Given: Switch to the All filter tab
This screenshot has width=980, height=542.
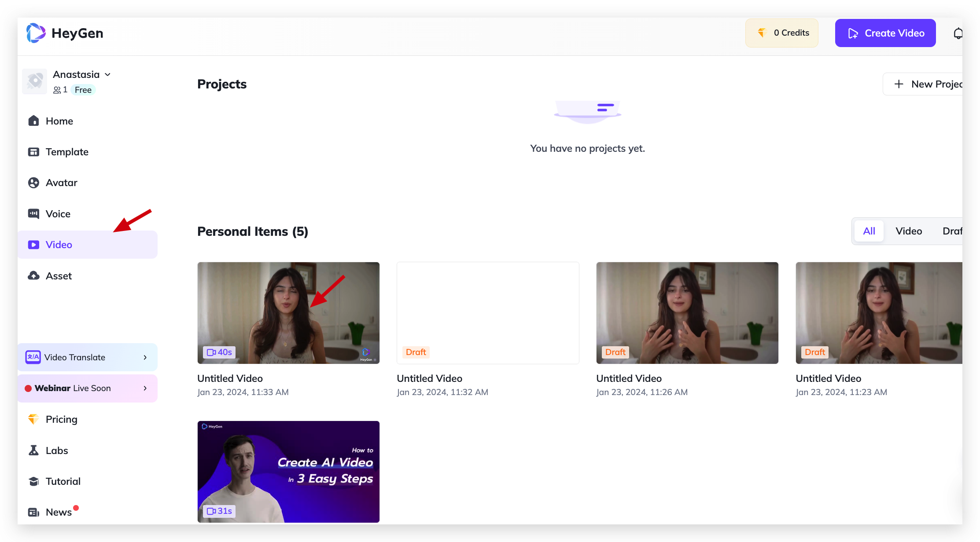Looking at the screenshot, I should 869,231.
